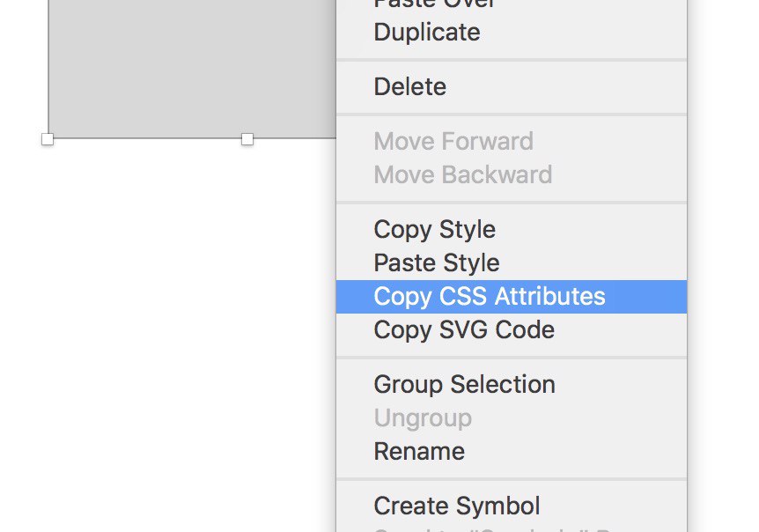
Task: Click the disabled Move Backward item
Action: point(512,174)
